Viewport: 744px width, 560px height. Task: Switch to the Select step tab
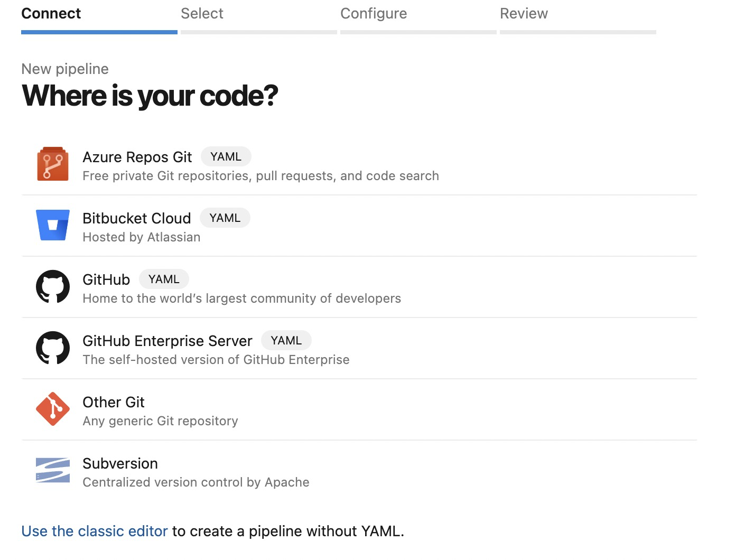tap(202, 14)
